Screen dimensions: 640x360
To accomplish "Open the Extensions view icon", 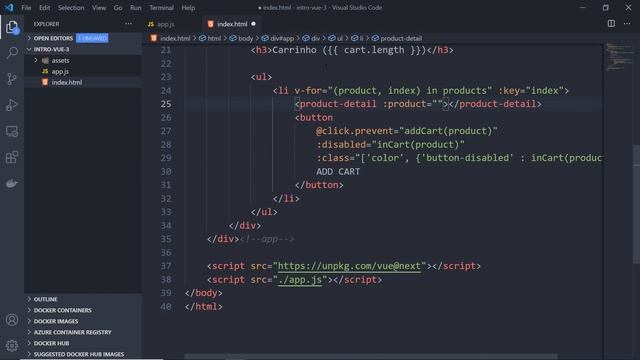I will [x=12, y=157].
